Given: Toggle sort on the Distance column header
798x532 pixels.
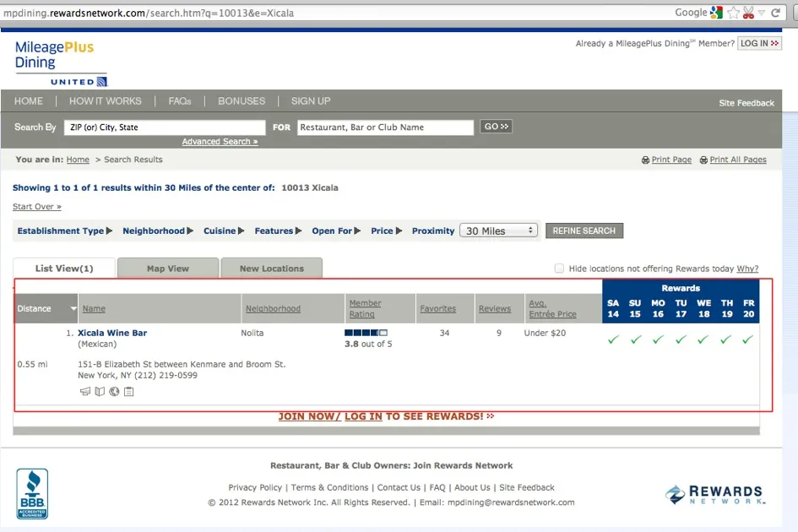Looking at the screenshot, I should (46, 308).
